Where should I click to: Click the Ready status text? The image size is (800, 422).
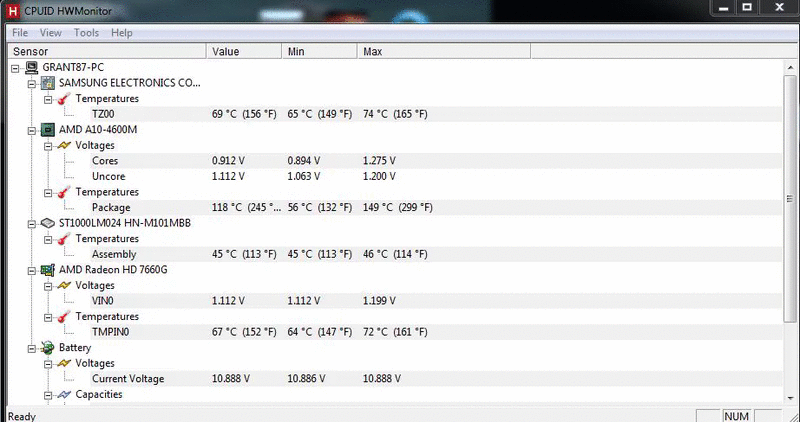[22, 416]
